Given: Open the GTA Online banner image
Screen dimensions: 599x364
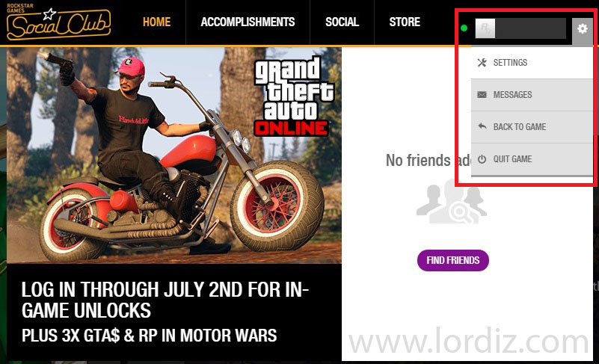Looking at the screenshot, I should [174, 155].
